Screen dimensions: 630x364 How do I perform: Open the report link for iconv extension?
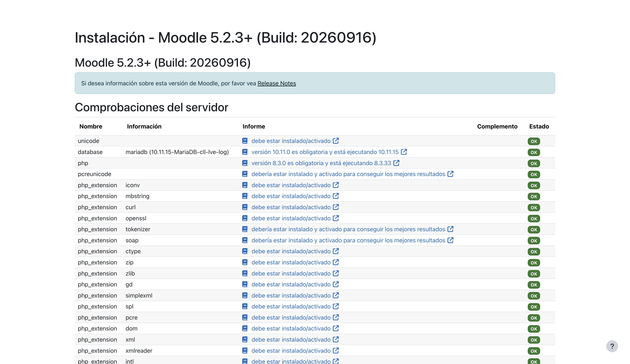(x=291, y=185)
